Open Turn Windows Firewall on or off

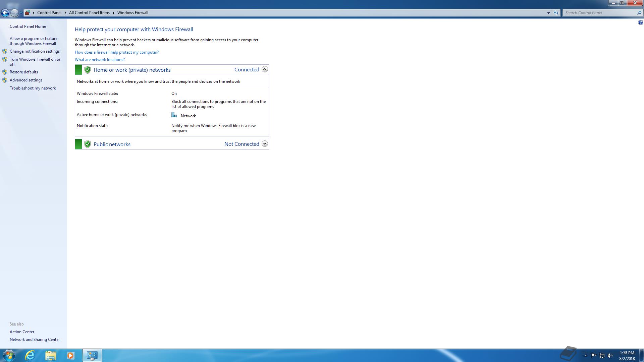(35, 62)
